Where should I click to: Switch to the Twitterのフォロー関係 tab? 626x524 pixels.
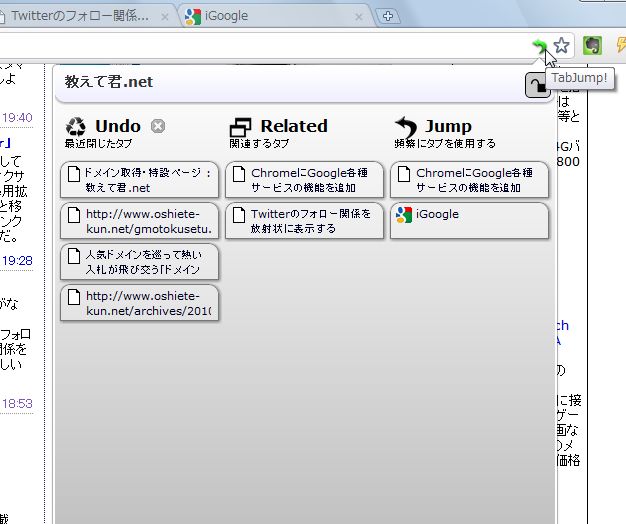(x=86, y=16)
